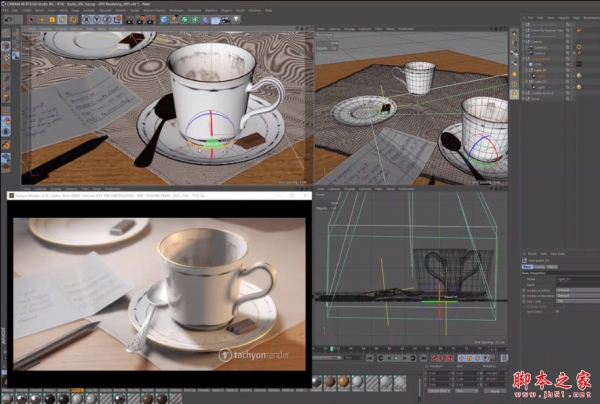This screenshot has width=600, height=404.
Task: Switch to Basic tab in Attribute Manager
Action: 527,267
